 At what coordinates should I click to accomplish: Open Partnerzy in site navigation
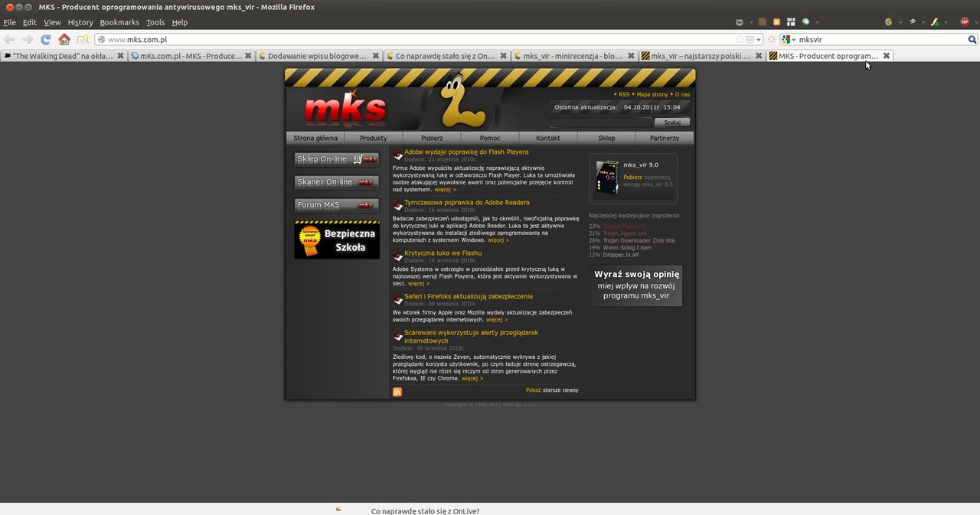pyautogui.click(x=665, y=138)
